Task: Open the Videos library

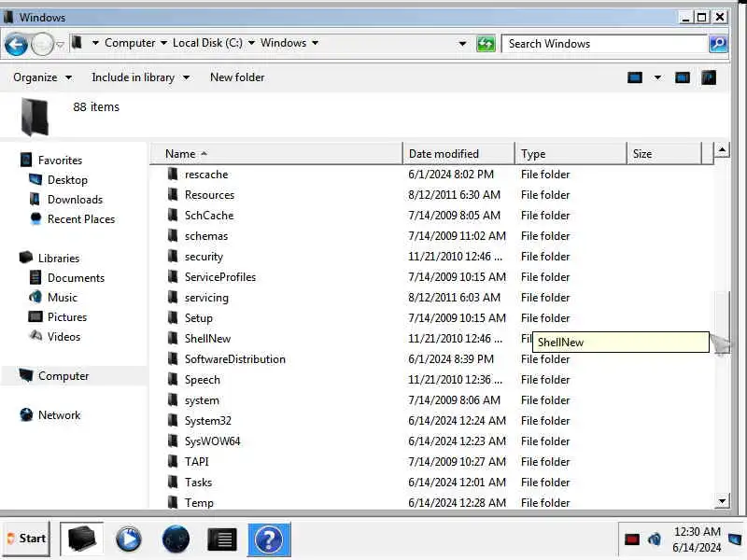Action: coord(63,336)
